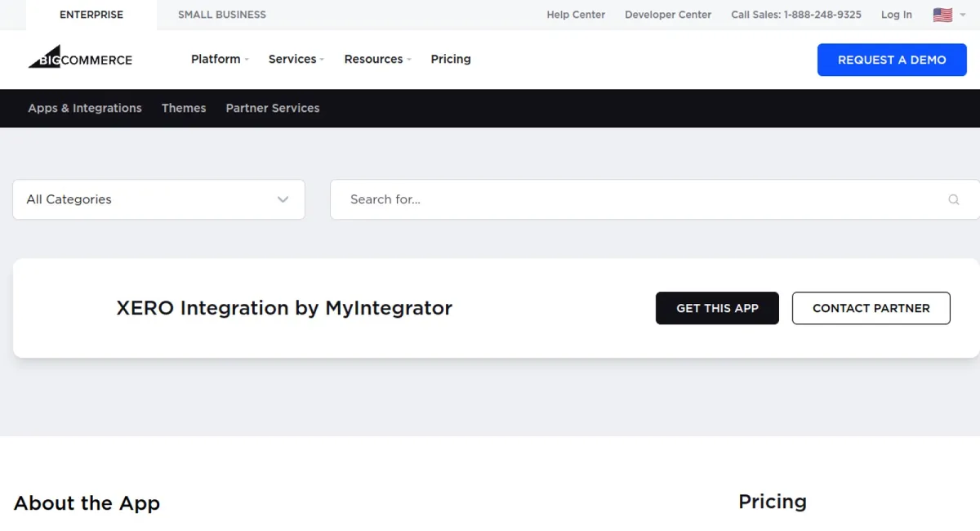Navigate to the Themes section
Viewport: 980px width, 531px height.
pos(184,108)
